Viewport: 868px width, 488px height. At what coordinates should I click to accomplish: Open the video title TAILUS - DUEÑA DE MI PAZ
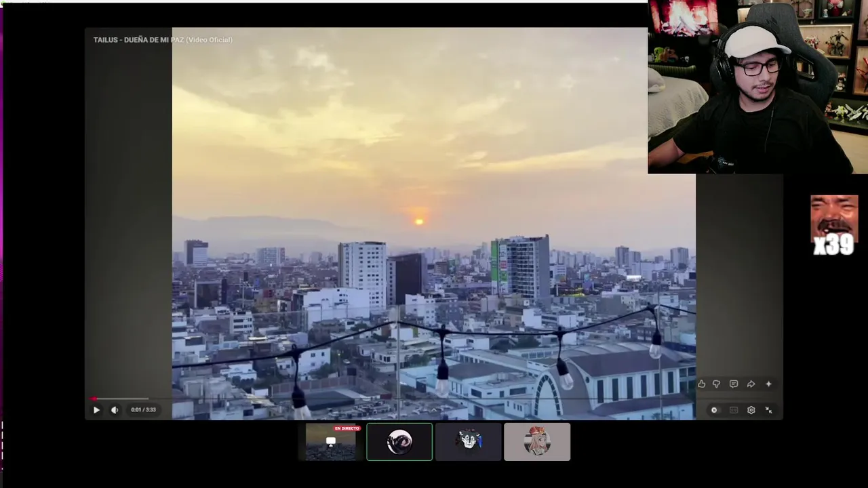[x=163, y=40]
